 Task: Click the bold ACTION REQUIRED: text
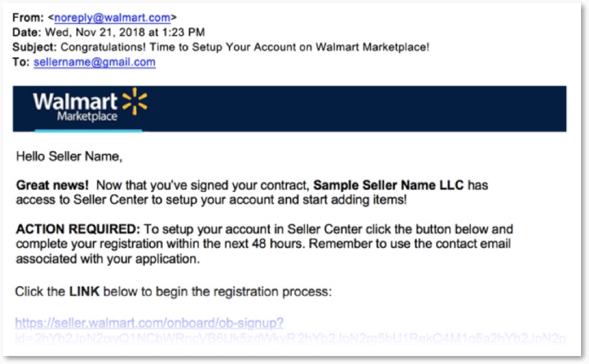(x=78, y=229)
